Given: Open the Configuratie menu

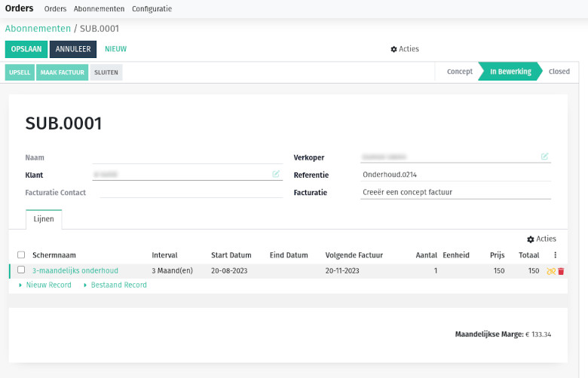Looking at the screenshot, I should click(x=152, y=8).
